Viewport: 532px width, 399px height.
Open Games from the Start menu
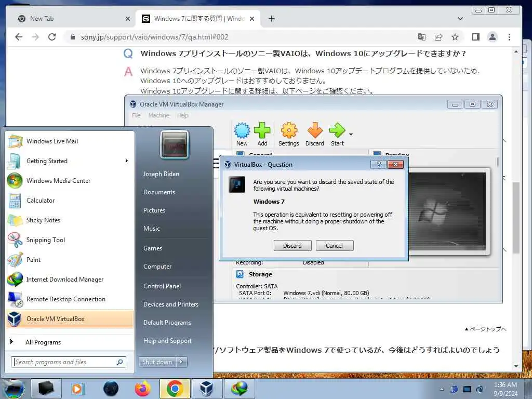pos(153,248)
